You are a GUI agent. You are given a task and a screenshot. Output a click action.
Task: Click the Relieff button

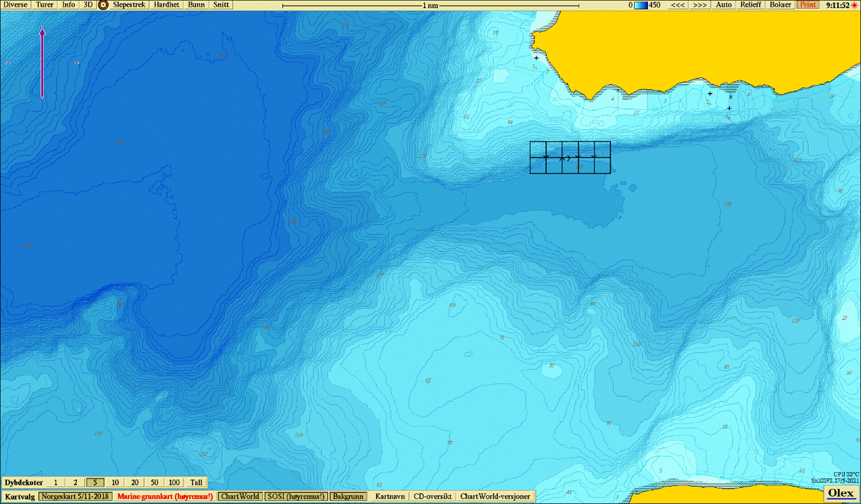pos(750,5)
